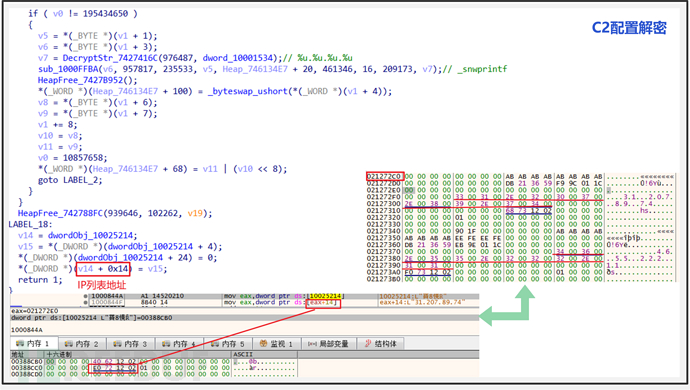Screen dimensions: 690x390
Task: Click the DecryptStr_7427416C function call
Action: (x=110, y=58)
